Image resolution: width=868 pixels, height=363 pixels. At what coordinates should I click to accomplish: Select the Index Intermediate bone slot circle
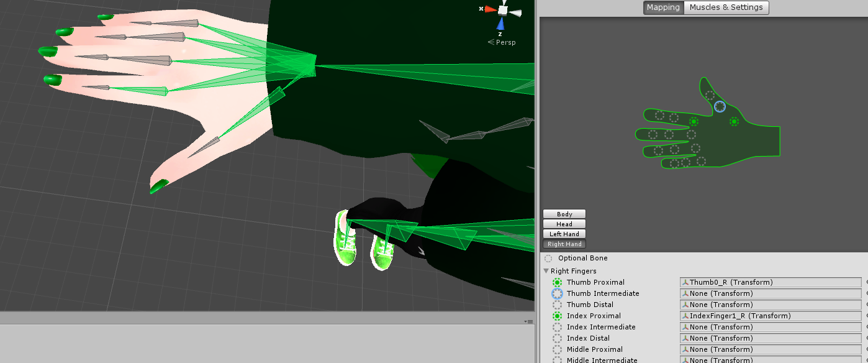tap(557, 327)
